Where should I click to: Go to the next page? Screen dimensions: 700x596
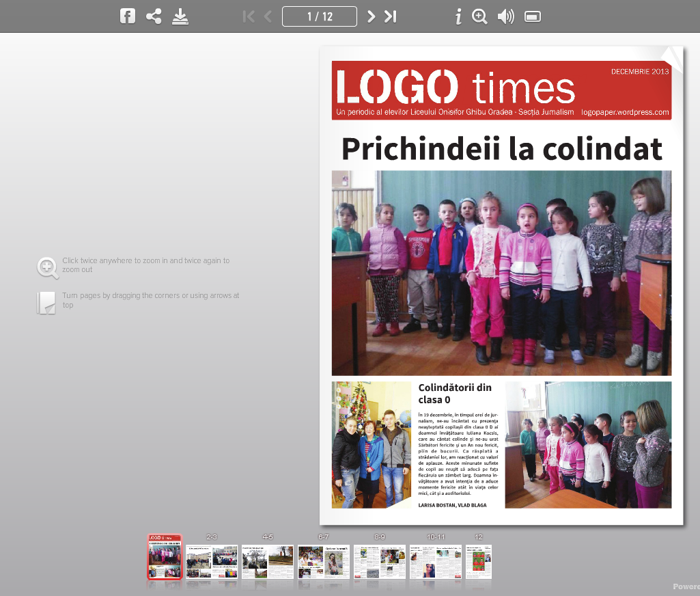click(371, 16)
